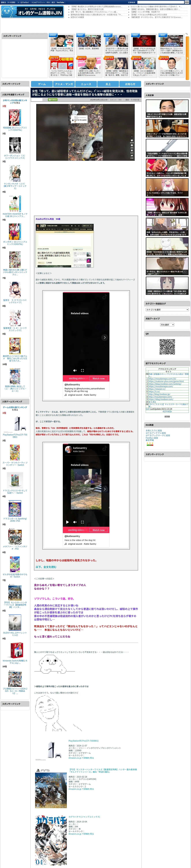
Task: Advance the sponsored carousel with orange arrow
Action: [x=187, y=58]
